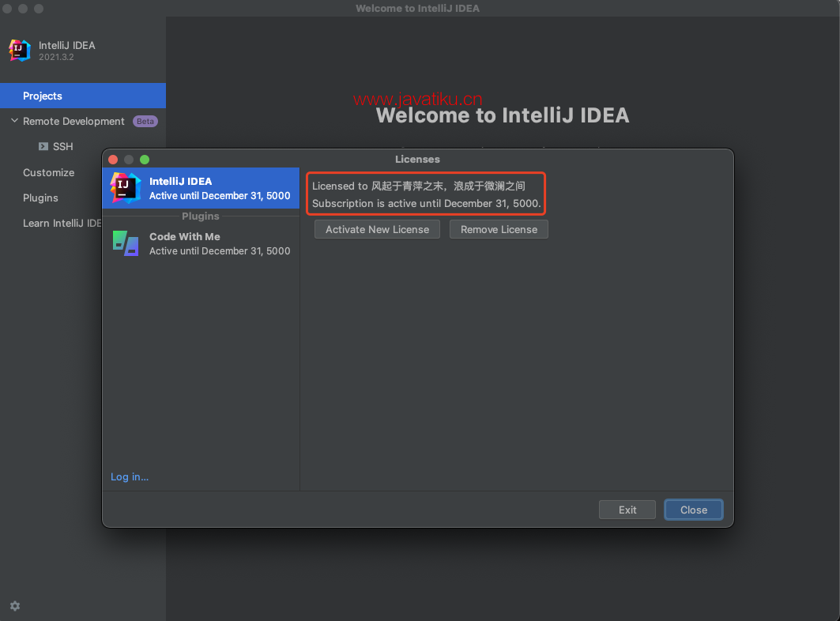Open the Learn IntelliJ IDEA section

(62, 223)
